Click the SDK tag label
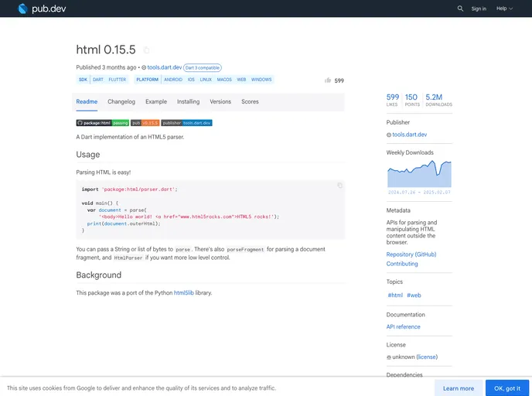Screen dimensions: 532x396 tap(84, 80)
